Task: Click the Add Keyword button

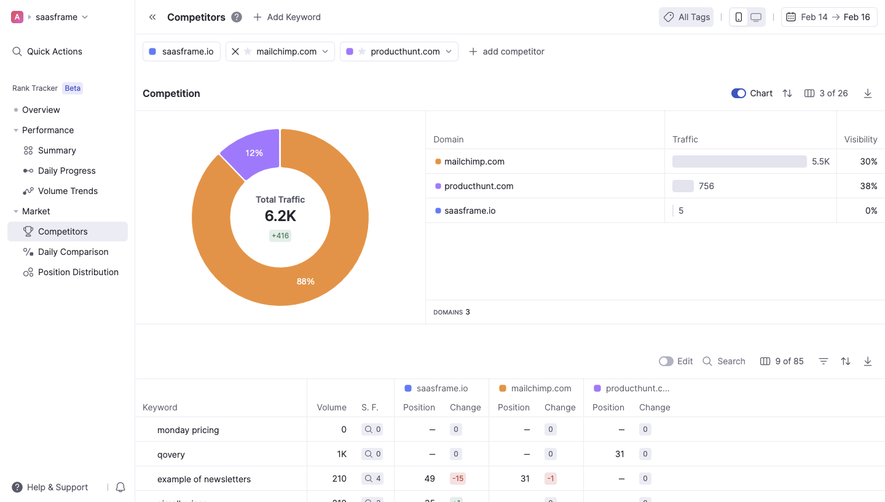Action: coord(287,17)
